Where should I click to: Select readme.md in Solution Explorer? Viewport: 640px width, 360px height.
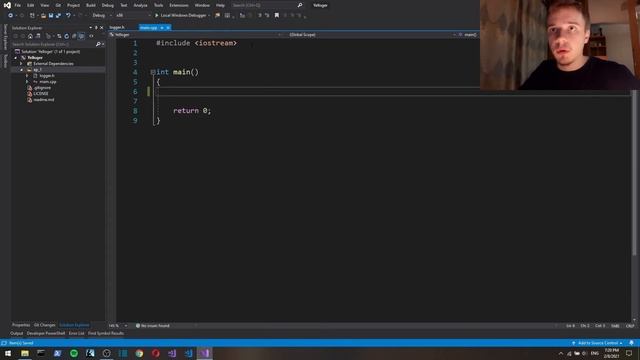pyautogui.click(x=44, y=100)
